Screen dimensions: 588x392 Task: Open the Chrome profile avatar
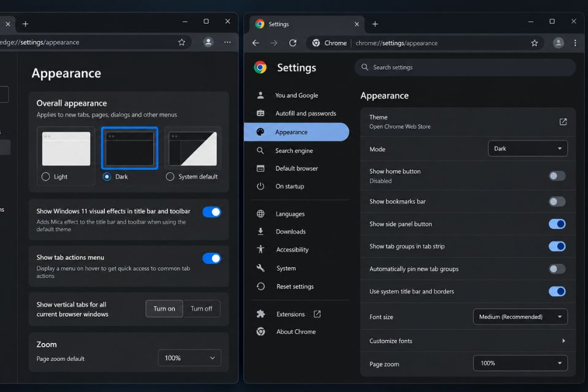(559, 43)
